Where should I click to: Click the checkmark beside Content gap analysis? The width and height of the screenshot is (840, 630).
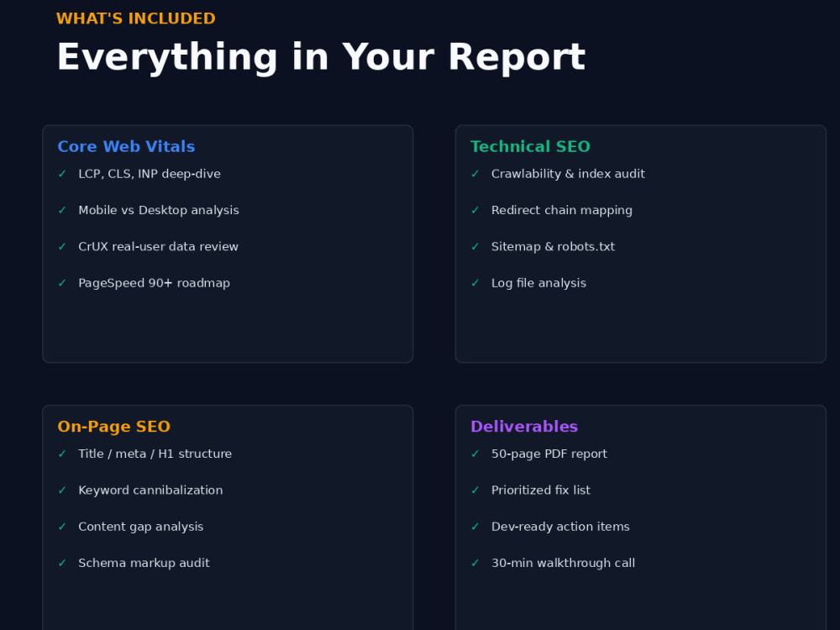62,528
